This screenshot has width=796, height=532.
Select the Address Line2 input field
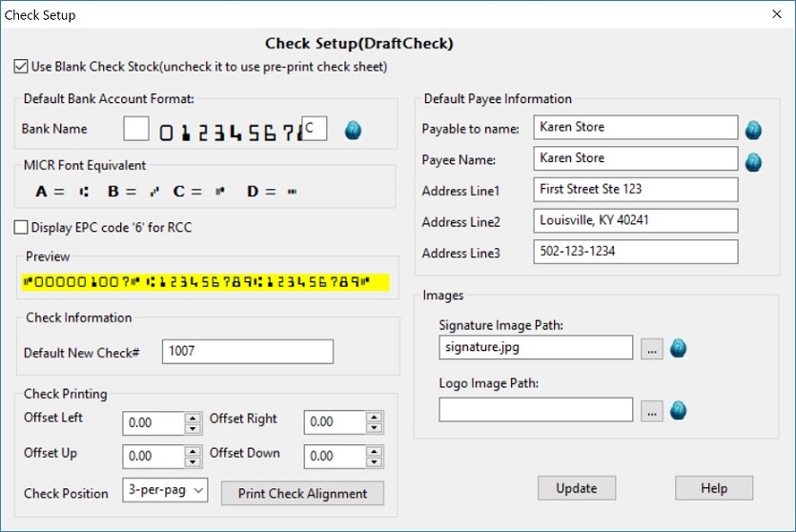click(636, 221)
